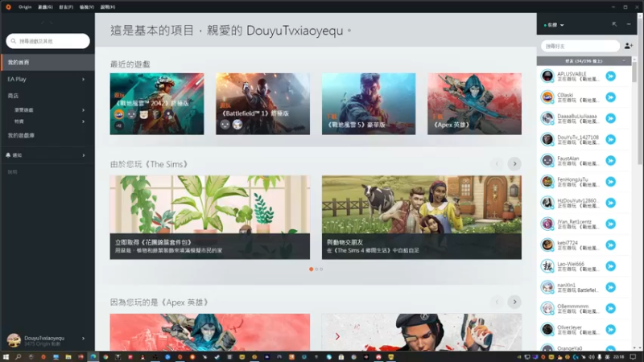Click the Origin logo icon in title bar
644x362 pixels.
(x=8, y=7)
